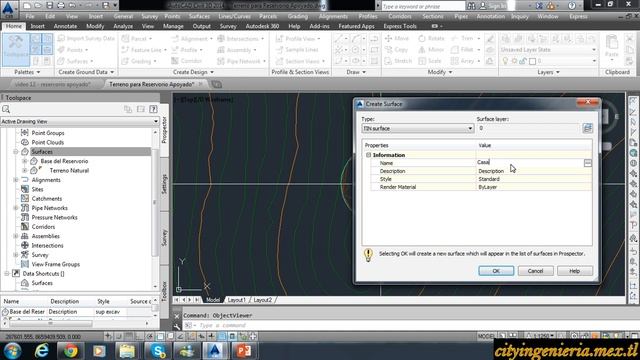This screenshot has width=640, height=360.
Task: Click the Toolspace help icon
Action: 153,109
